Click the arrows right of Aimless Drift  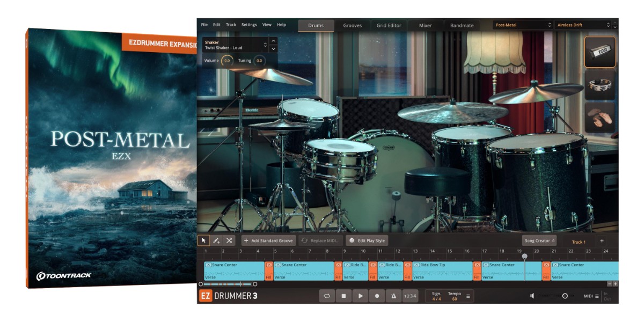[615, 25]
